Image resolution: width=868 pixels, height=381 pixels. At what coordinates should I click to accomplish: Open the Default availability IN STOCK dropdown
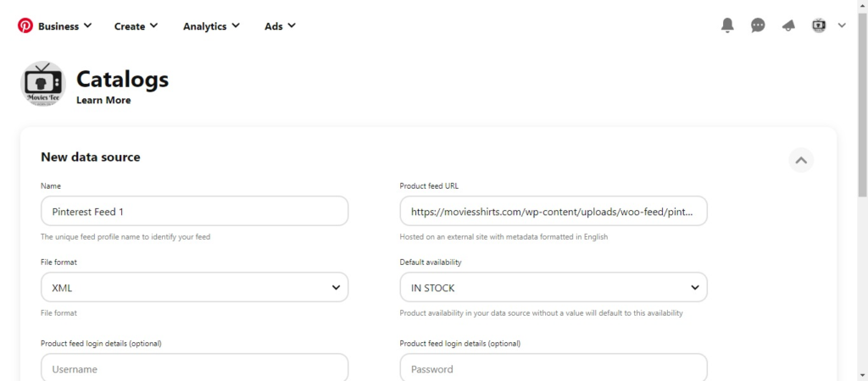[554, 288]
